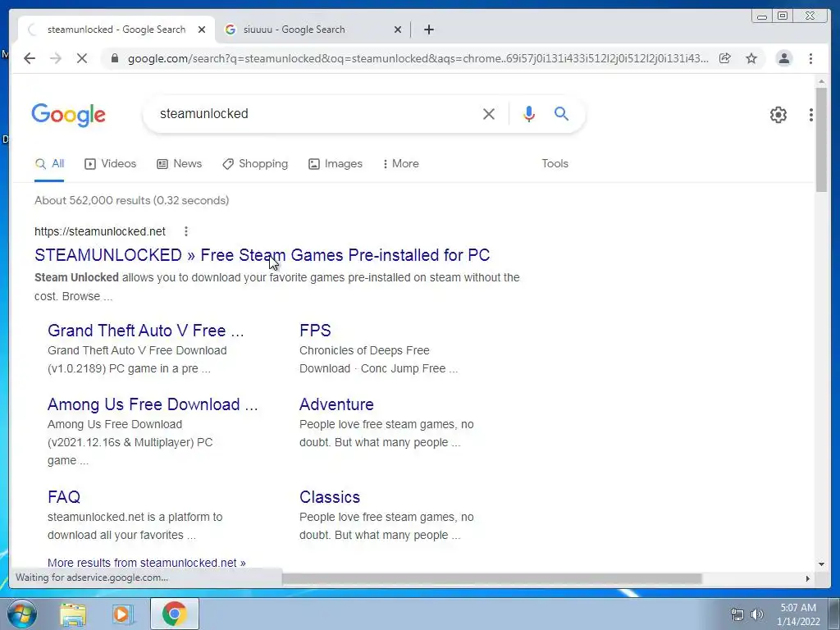Click the padlock site info icon
This screenshot has height=630, width=840.
click(x=114, y=58)
